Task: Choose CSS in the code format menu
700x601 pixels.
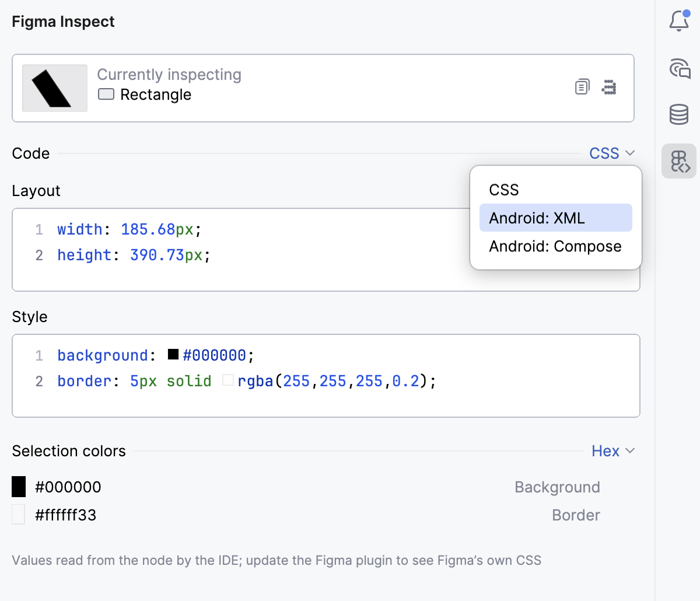Action: click(x=556, y=190)
